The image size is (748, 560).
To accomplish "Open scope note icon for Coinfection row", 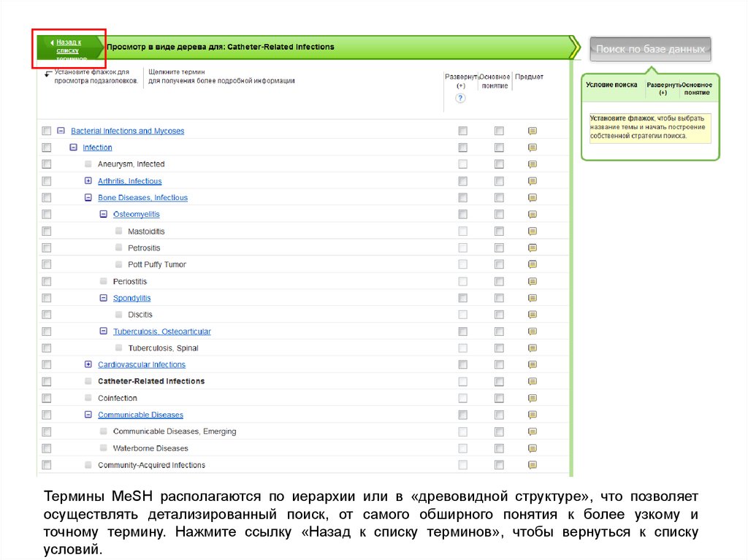I will tap(533, 399).
